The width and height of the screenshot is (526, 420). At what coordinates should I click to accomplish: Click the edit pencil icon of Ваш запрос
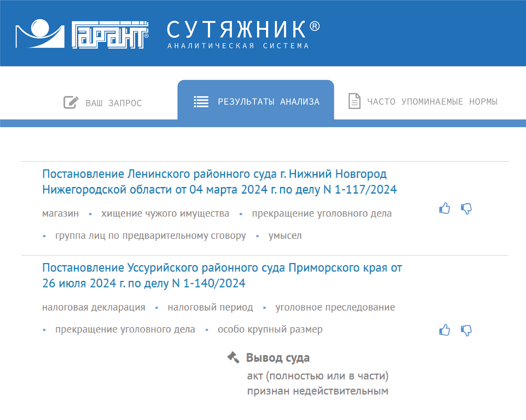[x=71, y=102]
